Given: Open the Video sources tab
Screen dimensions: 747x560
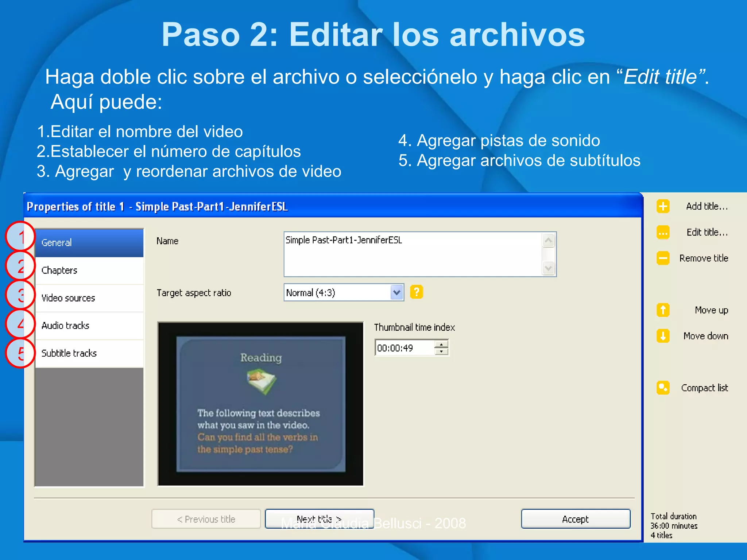Looking at the screenshot, I should (x=89, y=298).
